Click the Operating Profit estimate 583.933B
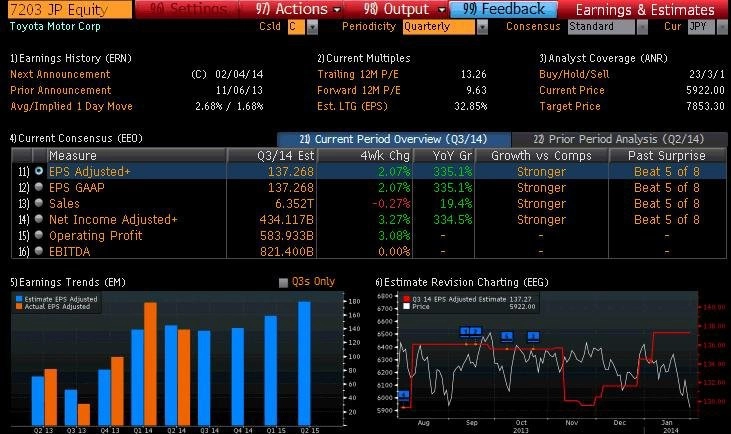Viewport: 731px width, 434px height. [x=287, y=235]
